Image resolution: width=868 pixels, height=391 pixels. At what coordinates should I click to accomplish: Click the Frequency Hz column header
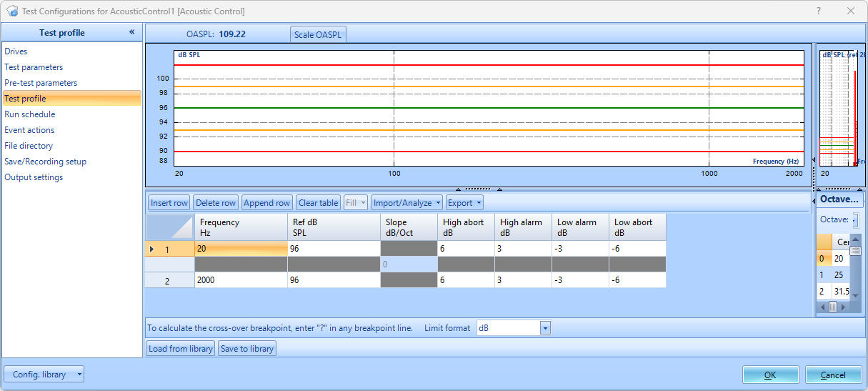[x=241, y=227]
